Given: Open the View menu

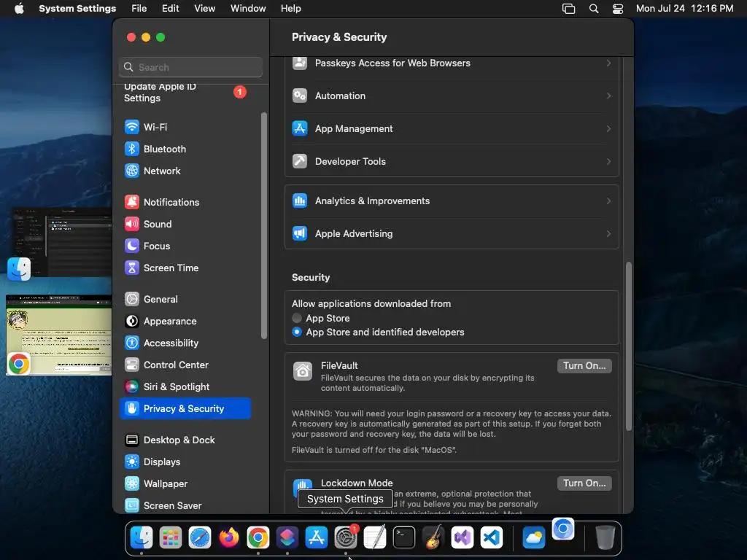Looking at the screenshot, I should point(204,9).
